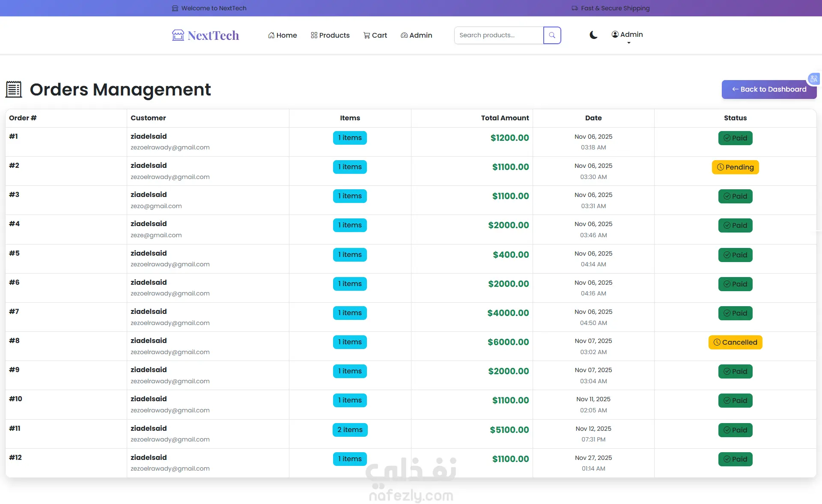Open Admin dashboard nav link
The width and height of the screenshot is (822, 504).
click(x=416, y=35)
